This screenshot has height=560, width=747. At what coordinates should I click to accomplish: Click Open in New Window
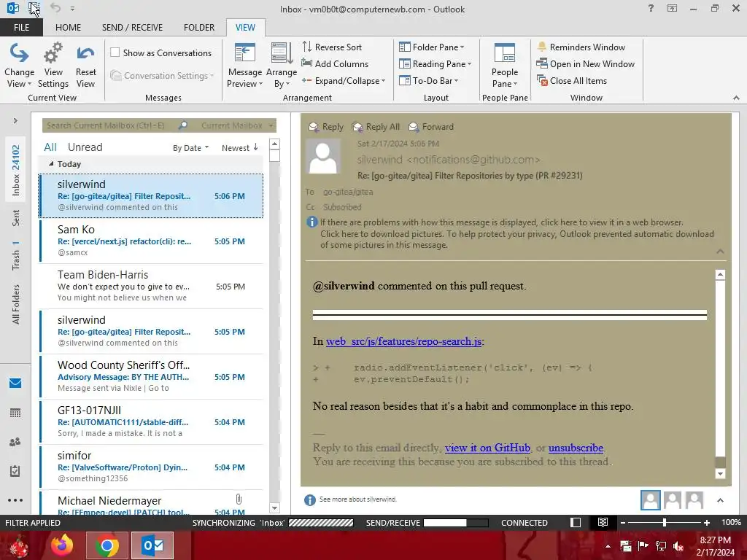586,64
